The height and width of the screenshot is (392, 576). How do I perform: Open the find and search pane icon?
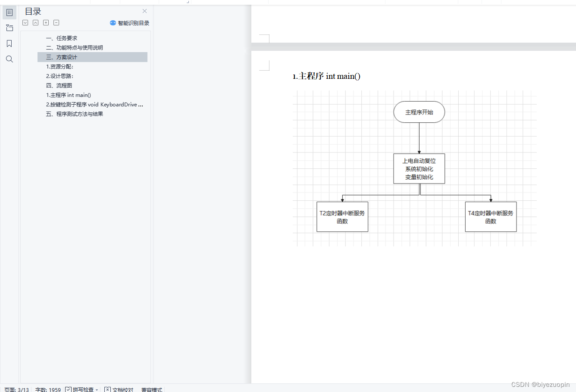point(9,59)
